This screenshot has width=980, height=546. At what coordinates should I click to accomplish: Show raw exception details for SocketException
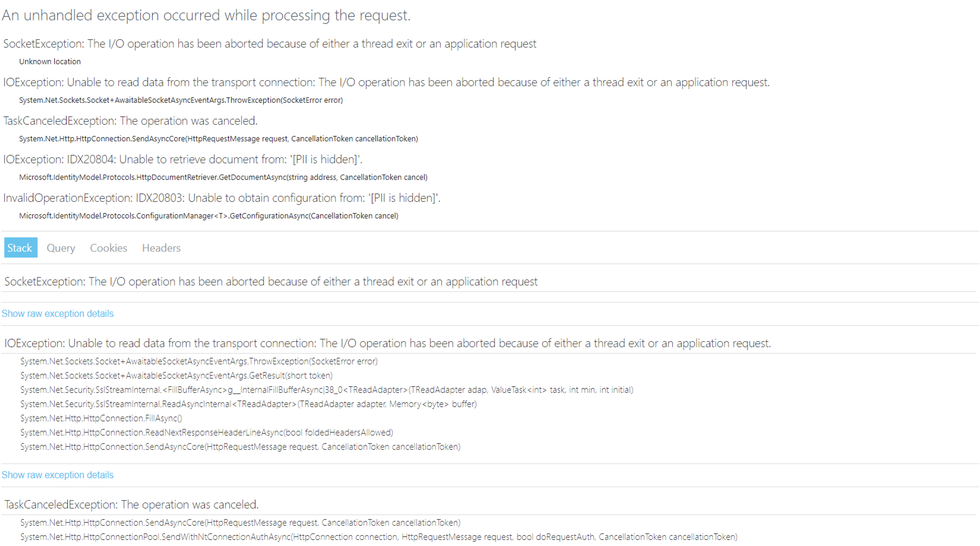[x=57, y=314]
